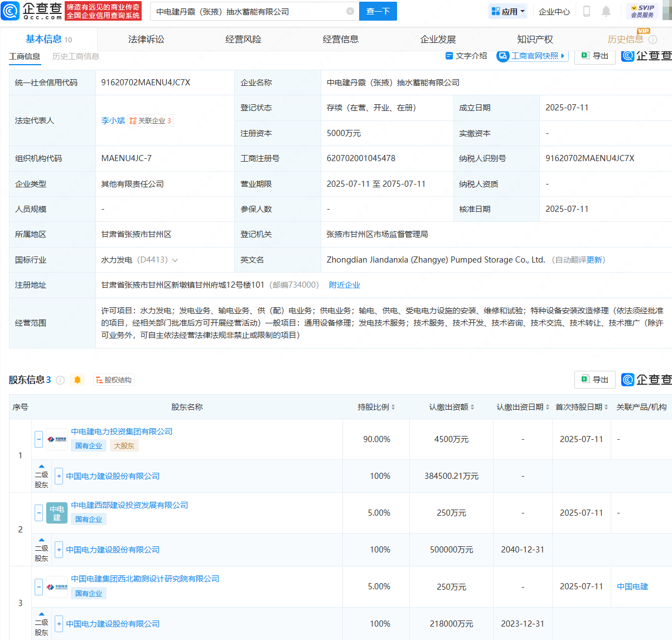The image size is (672, 640).
Task: Collapse 二级股东 arrow under the second shareholder
Action: point(41,540)
